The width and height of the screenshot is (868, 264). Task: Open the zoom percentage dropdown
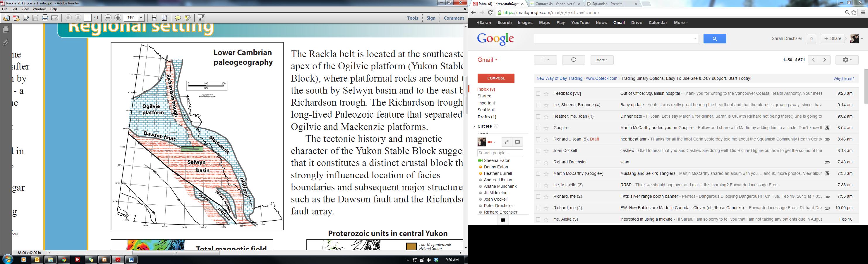tap(142, 18)
